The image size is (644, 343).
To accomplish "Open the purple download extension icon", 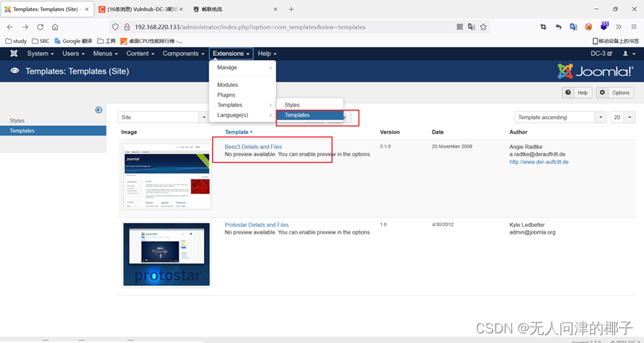I will [x=604, y=26].
